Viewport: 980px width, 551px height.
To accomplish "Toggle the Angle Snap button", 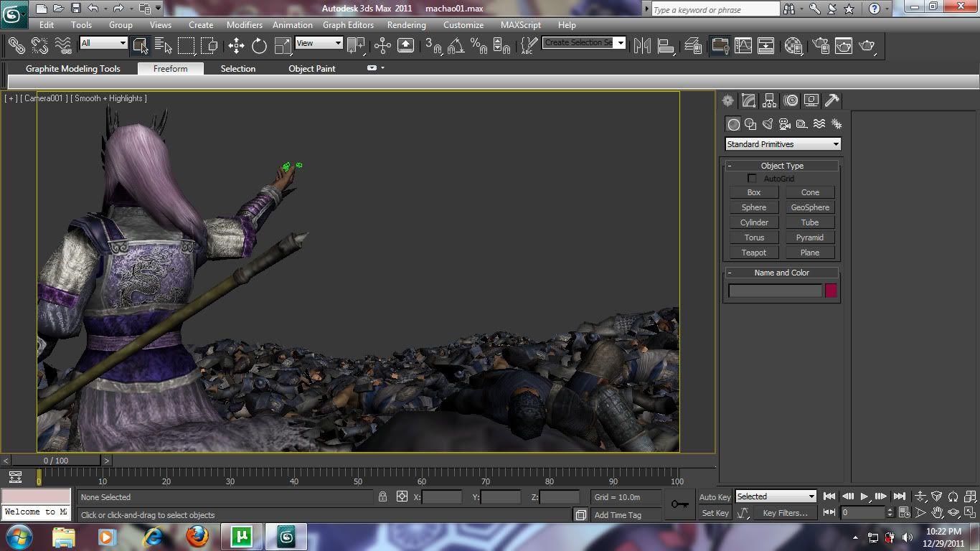I will (x=456, y=45).
